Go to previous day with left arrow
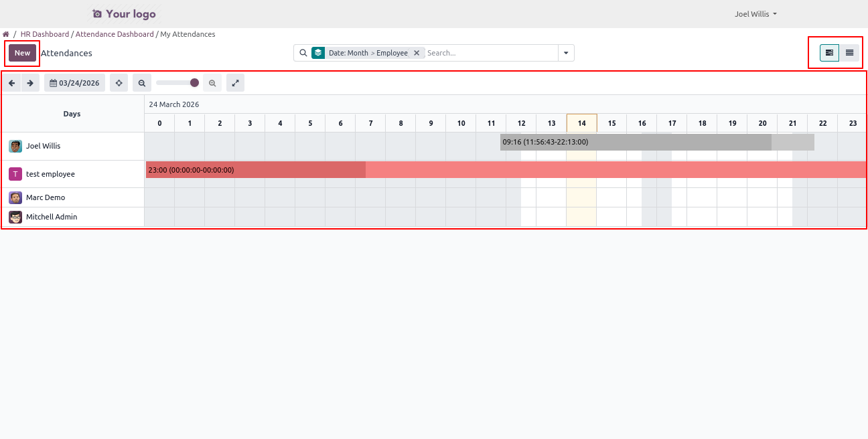Viewport: 868px width, 439px height. pos(11,83)
